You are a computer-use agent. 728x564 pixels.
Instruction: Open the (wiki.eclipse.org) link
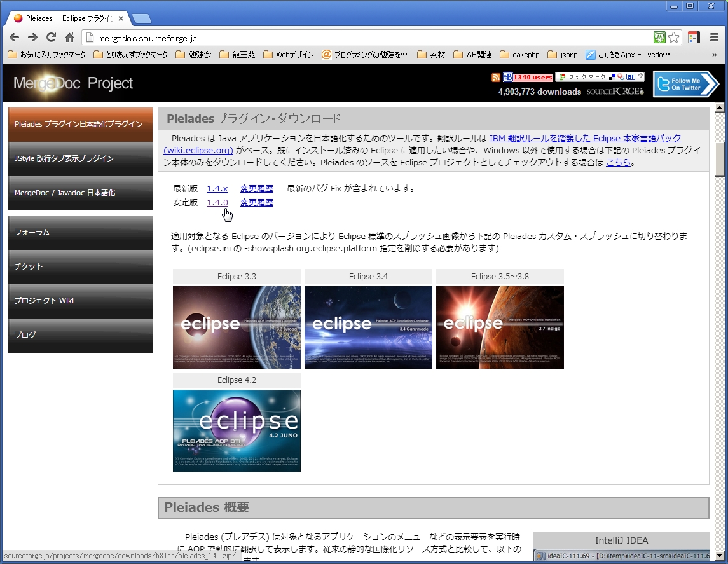(198, 151)
